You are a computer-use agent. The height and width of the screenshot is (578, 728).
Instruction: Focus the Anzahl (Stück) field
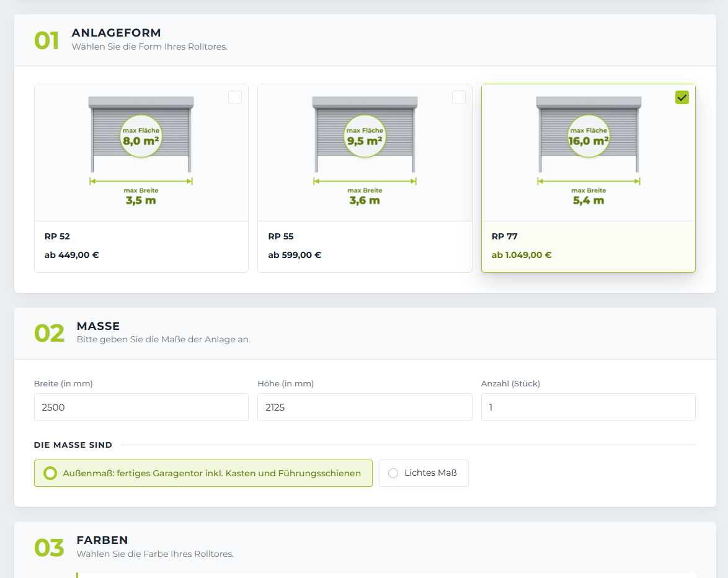(x=588, y=407)
